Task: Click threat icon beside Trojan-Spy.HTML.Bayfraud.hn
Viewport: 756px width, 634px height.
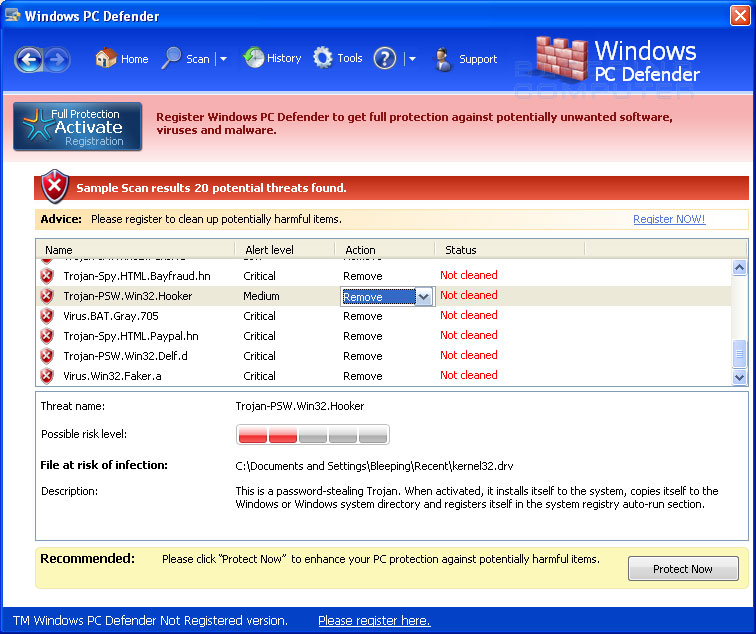Action: (x=47, y=276)
